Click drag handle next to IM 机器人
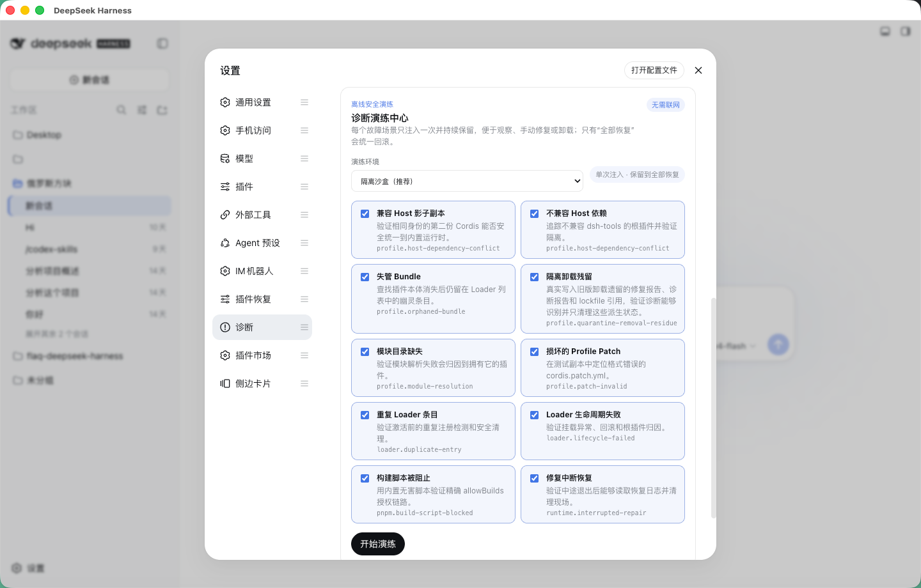 point(304,271)
